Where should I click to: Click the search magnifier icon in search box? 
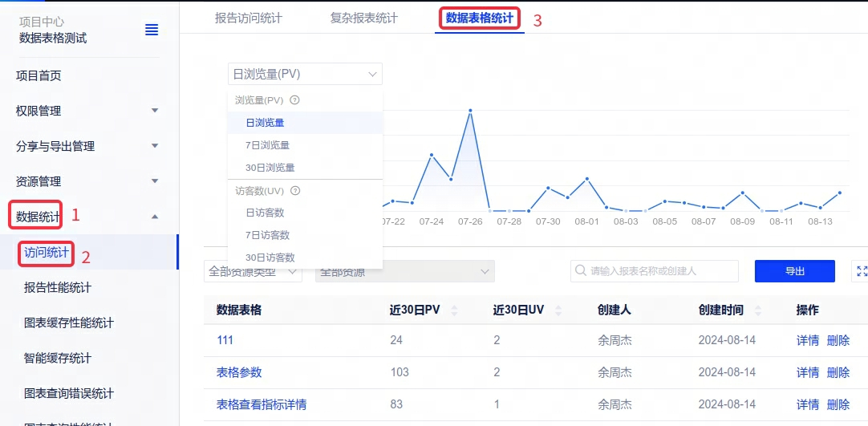pyautogui.click(x=581, y=271)
